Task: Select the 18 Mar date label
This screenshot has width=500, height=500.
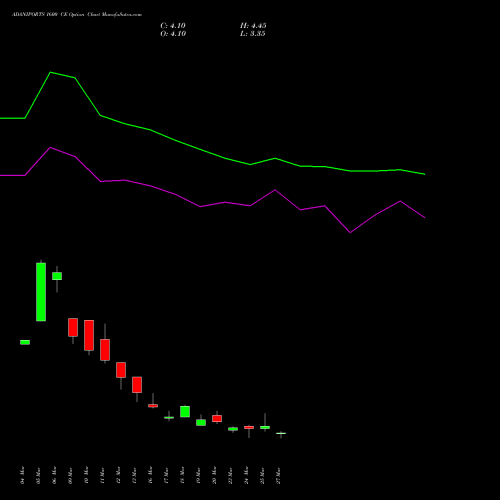Action: (182, 475)
